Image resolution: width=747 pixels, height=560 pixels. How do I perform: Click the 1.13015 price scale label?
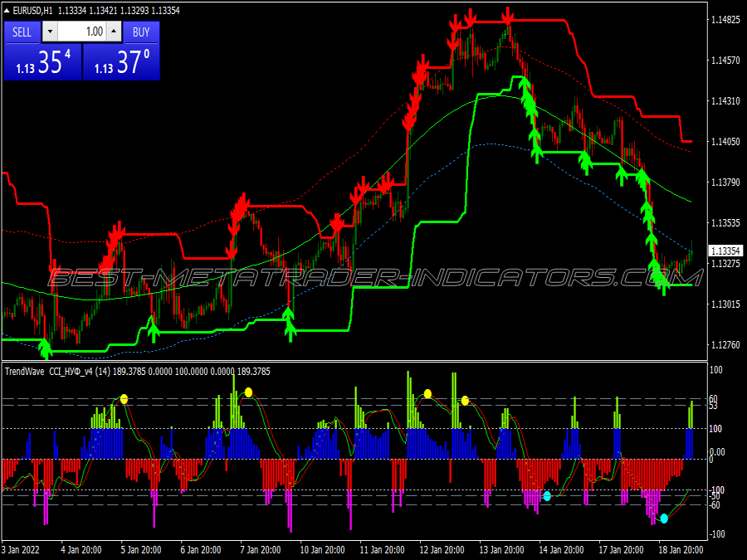(x=725, y=304)
